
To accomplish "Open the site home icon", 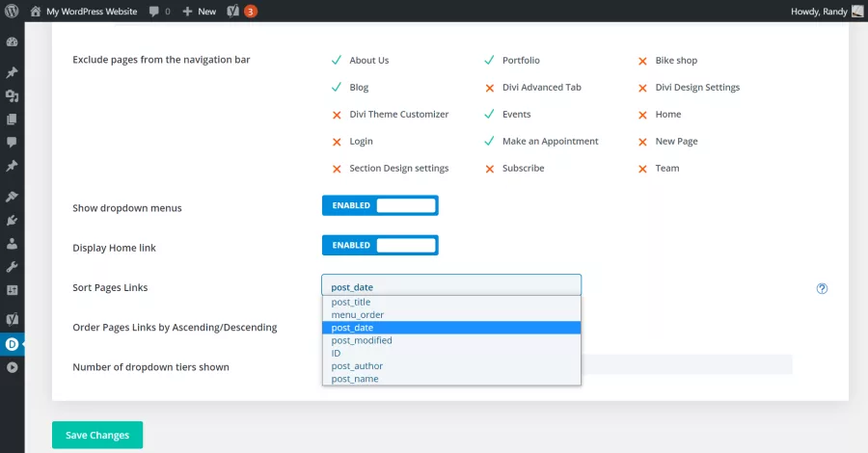I will coord(36,11).
